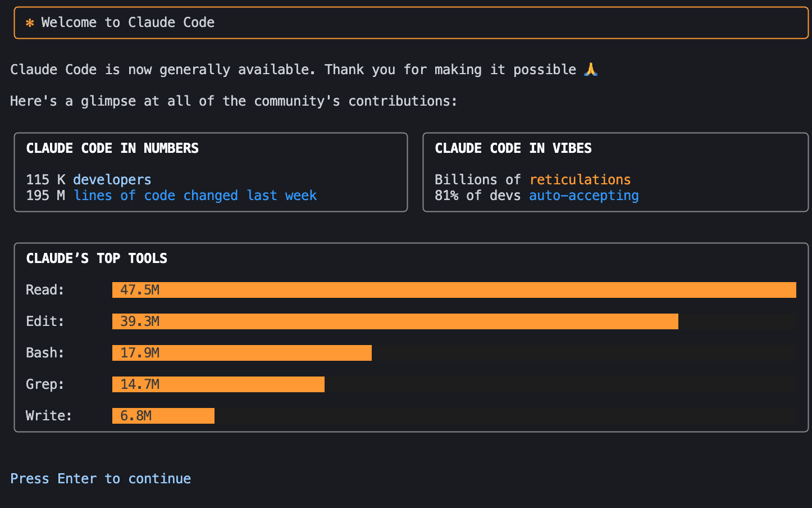This screenshot has width=812, height=508.
Task: Toggle the Bash usage bar
Action: tap(241, 352)
